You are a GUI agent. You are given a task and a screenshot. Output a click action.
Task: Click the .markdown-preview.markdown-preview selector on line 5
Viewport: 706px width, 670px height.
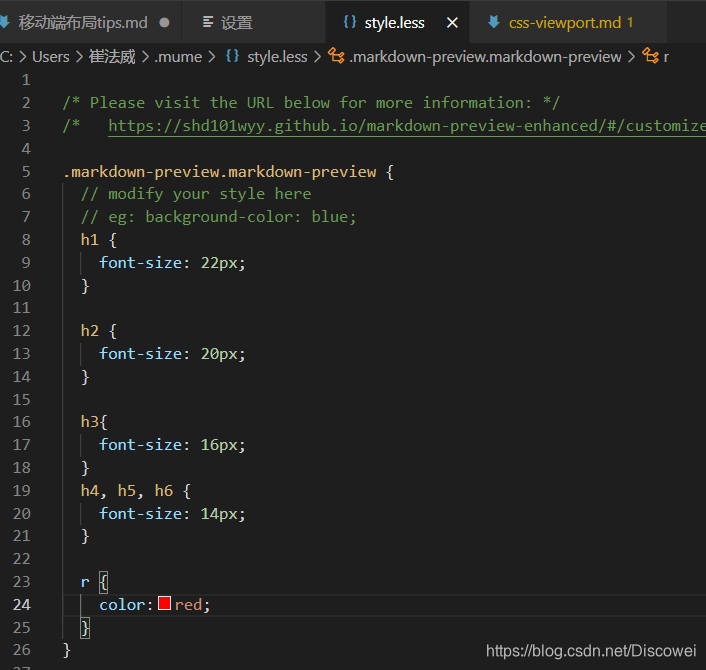(x=220, y=172)
